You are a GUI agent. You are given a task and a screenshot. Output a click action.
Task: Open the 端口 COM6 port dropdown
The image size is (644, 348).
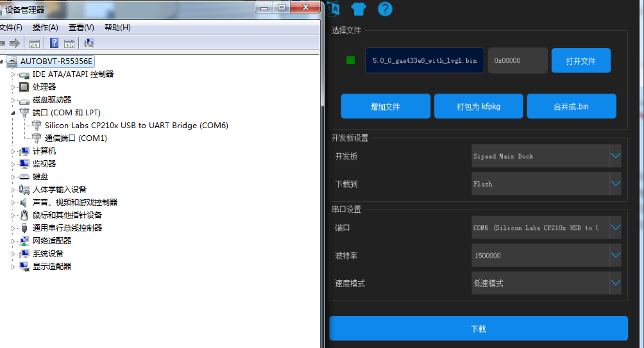point(547,228)
